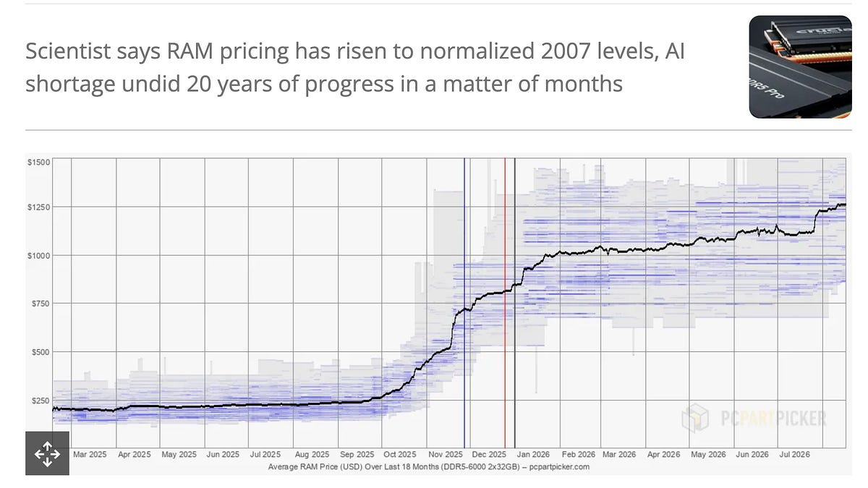The image size is (868, 488).
Task: Select the red vertical marker line
Action: click(x=504, y=302)
